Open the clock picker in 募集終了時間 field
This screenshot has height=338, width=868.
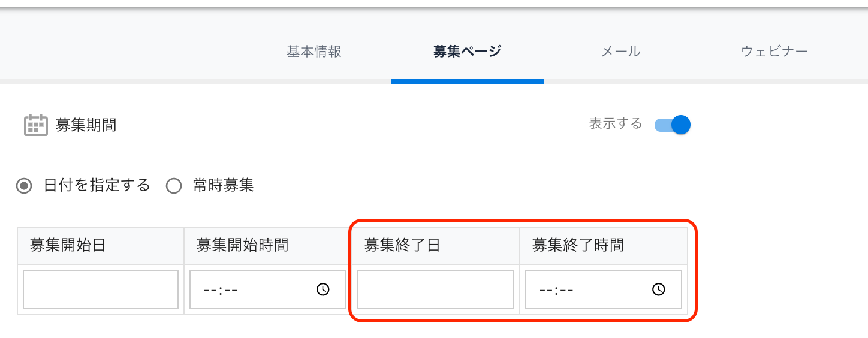click(x=659, y=289)
